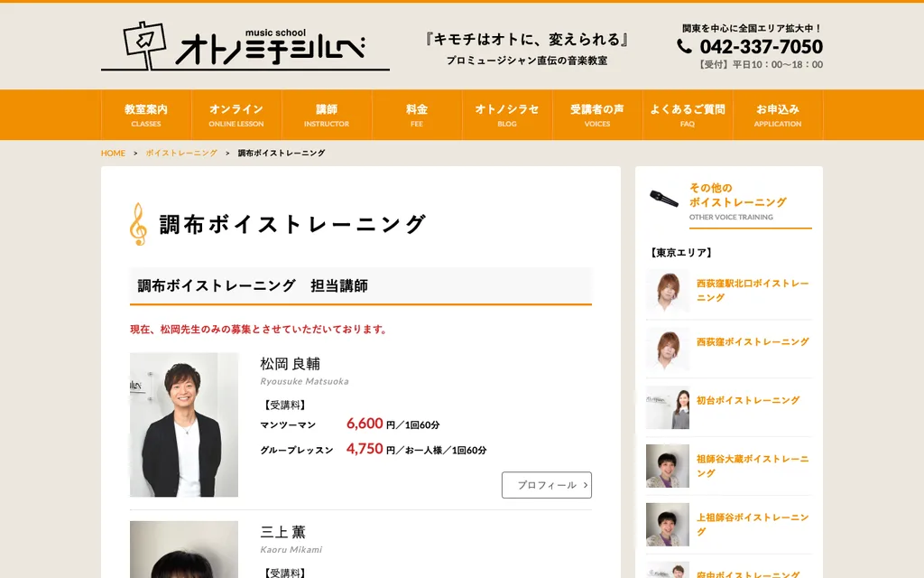Open the 教室案内 CLASSES menu
The height and width of the screenshot is (578, 924).
pyautogui.click(x=146, y=115)
